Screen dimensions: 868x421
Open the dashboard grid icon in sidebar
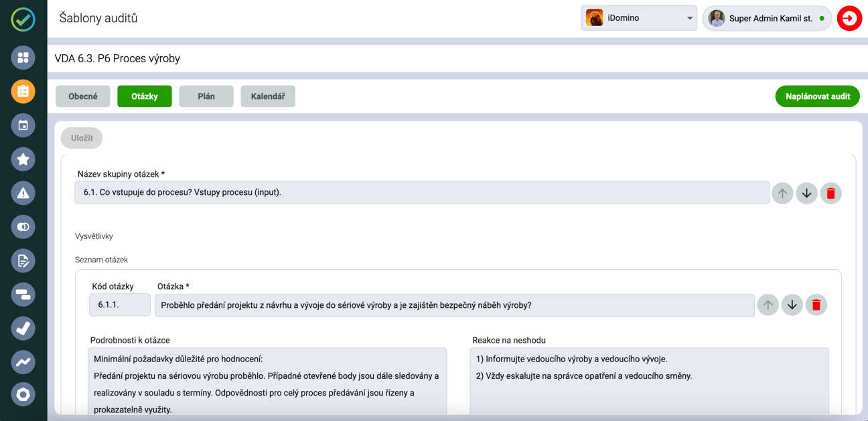coord(23,58)
